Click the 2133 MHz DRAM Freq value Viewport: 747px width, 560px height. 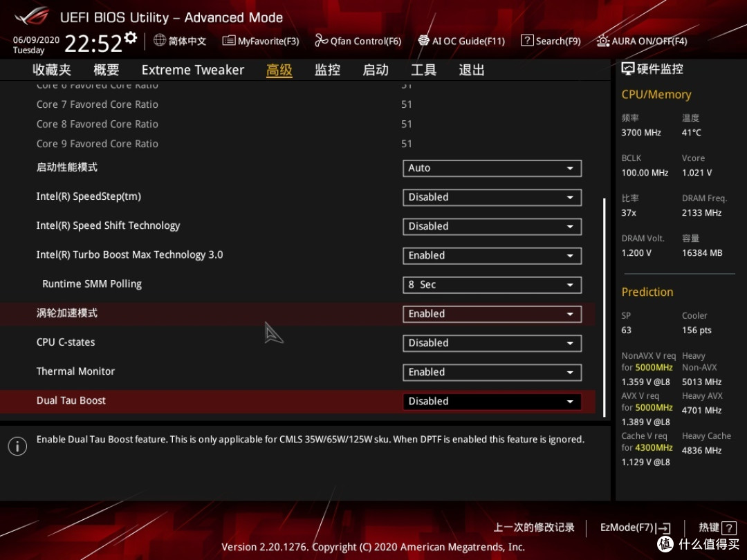click(701, 213)
